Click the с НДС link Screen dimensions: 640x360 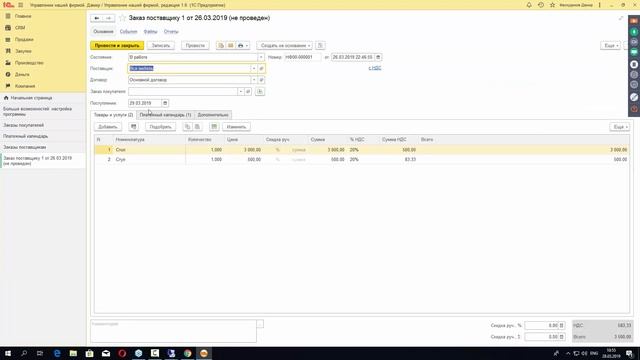pyautogui.click(x=375, y=68)
